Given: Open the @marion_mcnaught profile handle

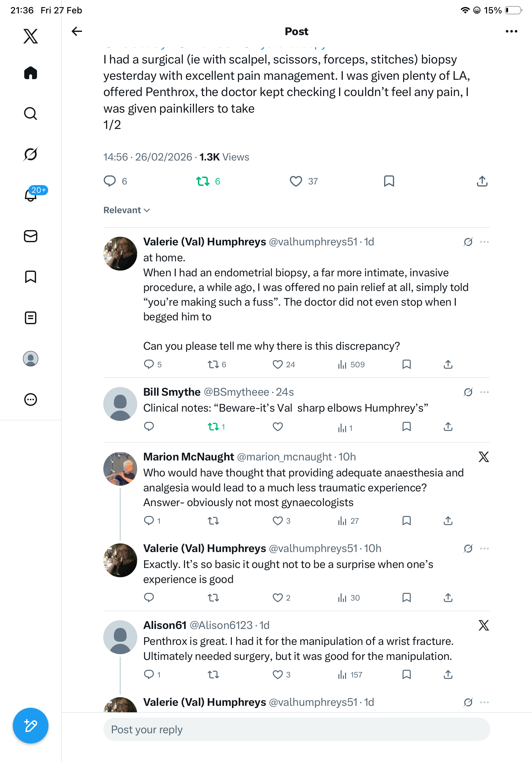Looking at the screenshot, I should (284, 457).
